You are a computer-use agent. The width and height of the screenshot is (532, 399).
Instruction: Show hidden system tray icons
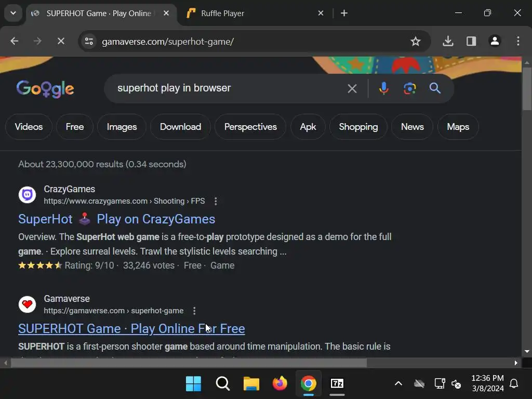[x=398, y=384]
